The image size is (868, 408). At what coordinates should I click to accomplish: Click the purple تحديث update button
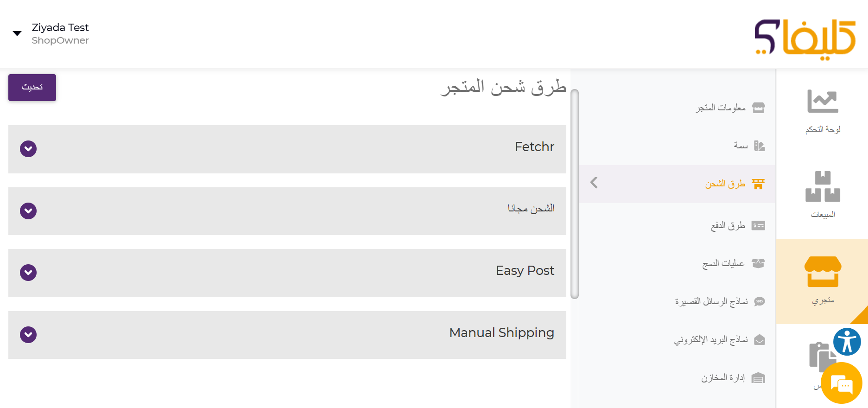[32, 88]
